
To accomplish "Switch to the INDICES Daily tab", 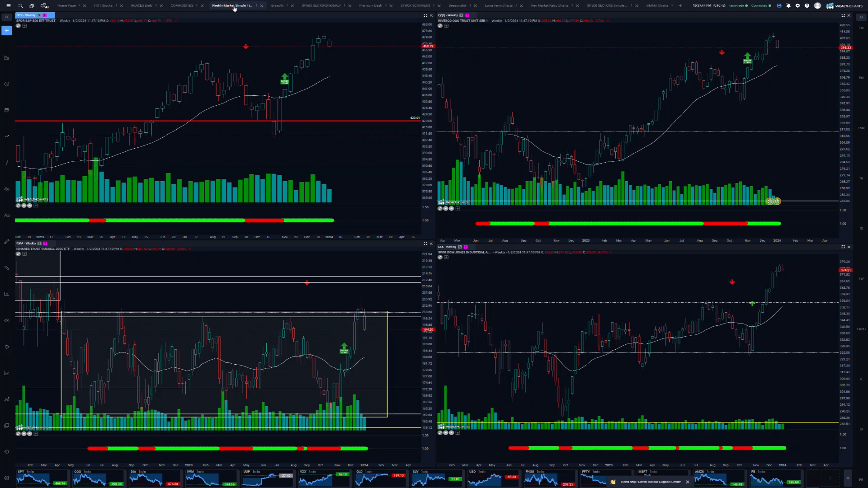I will (x=142, y=6).
